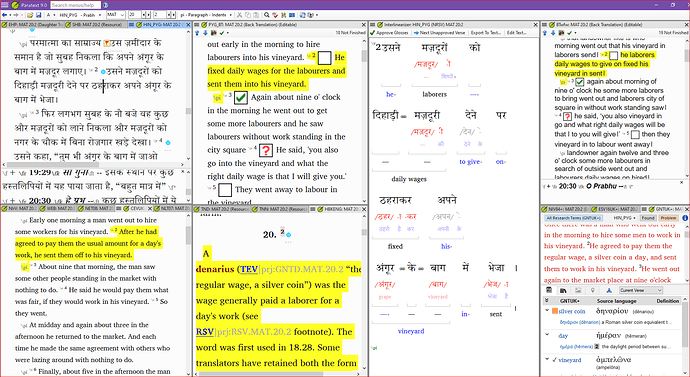Expand the vineyard term row
Screen dimensions: 690x377
point(547,360)
